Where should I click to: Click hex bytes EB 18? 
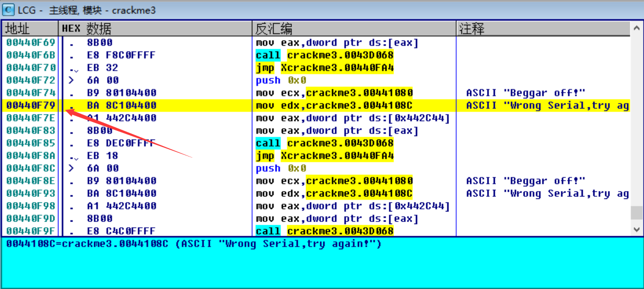[103, 155]
